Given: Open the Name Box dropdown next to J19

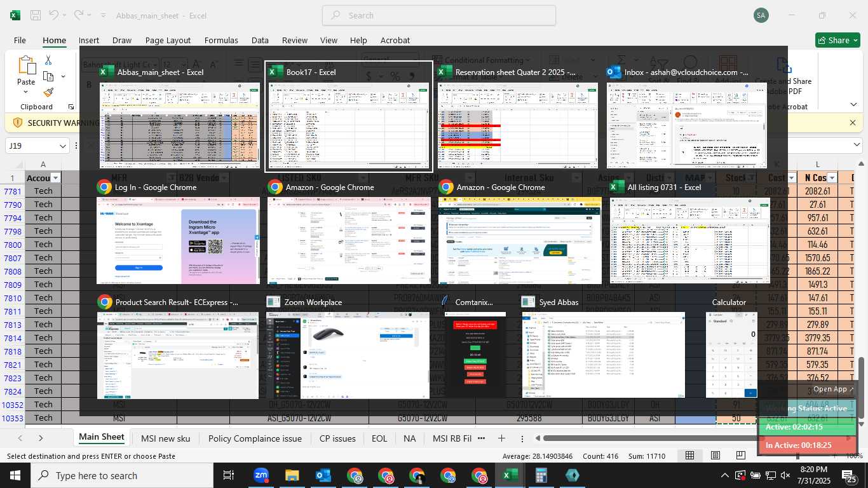Looking at the screenshot, I should [x=63, y=146].
